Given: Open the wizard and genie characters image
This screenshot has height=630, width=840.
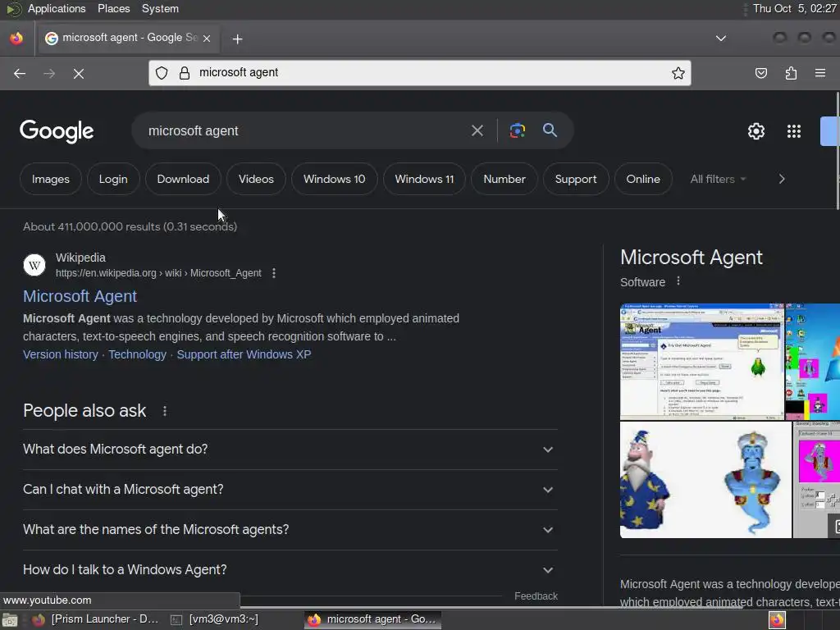Looking at the screenshot, I should [x=705, y=480].
